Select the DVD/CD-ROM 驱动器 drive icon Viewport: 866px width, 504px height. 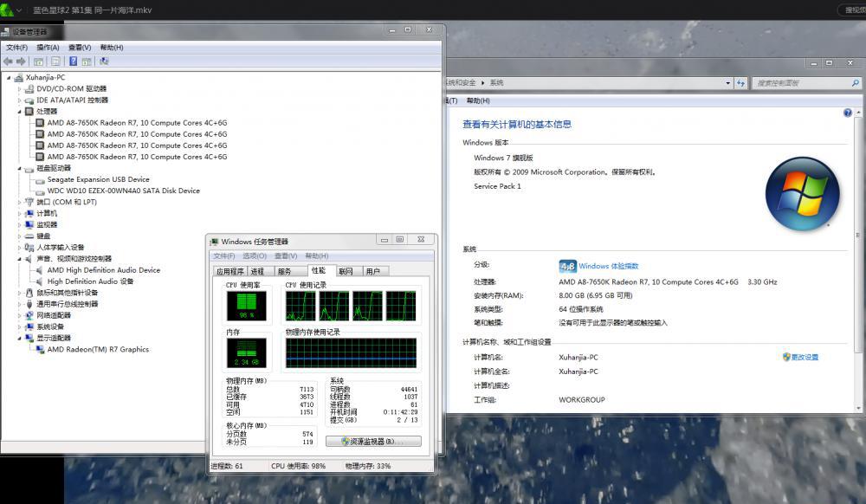pyautogui.click(x=29, y=88)
